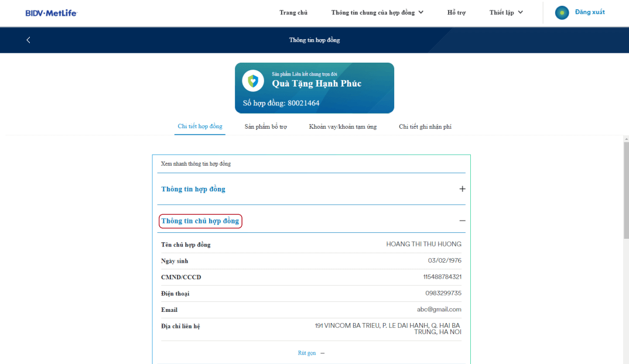Go to Trang chủ
The width and height of the screenshot is (629, 364).
[293, 12]
